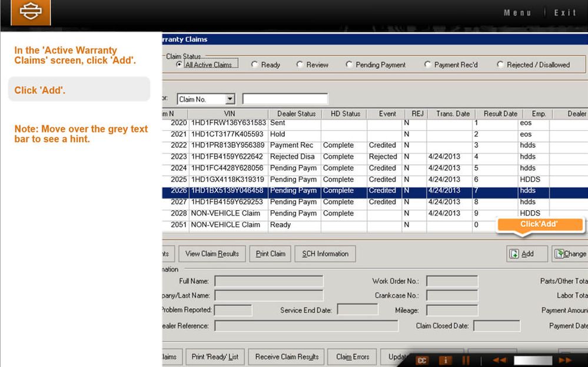Pause the tutorial playback
The height and width of the screenshot is (367, 588).
tap(466, 360)
